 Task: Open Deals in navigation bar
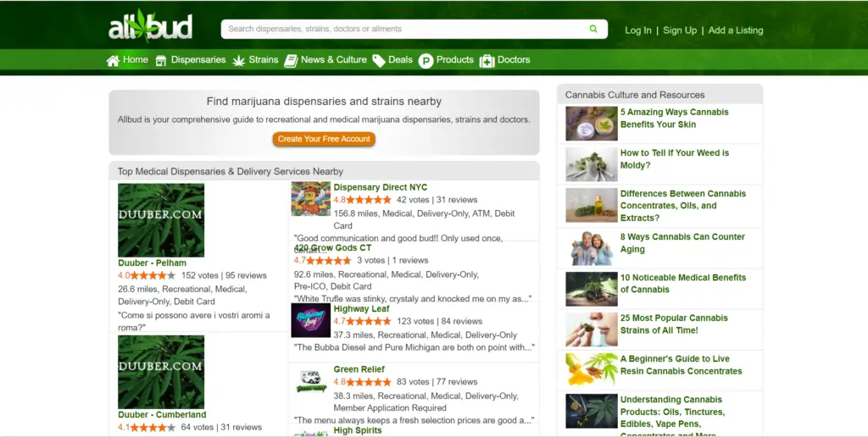(400, 60)
